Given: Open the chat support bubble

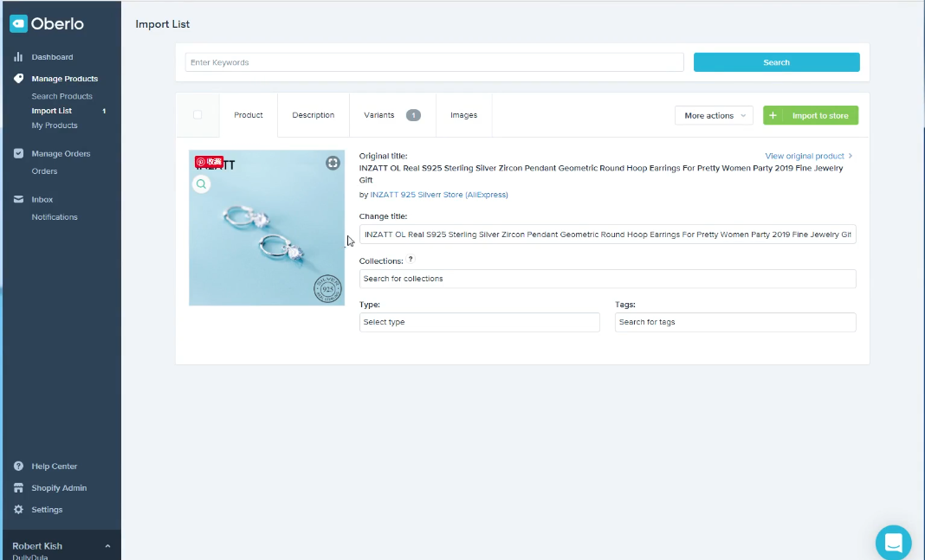Looking at the screenshot, I should (x=893, y=543).
